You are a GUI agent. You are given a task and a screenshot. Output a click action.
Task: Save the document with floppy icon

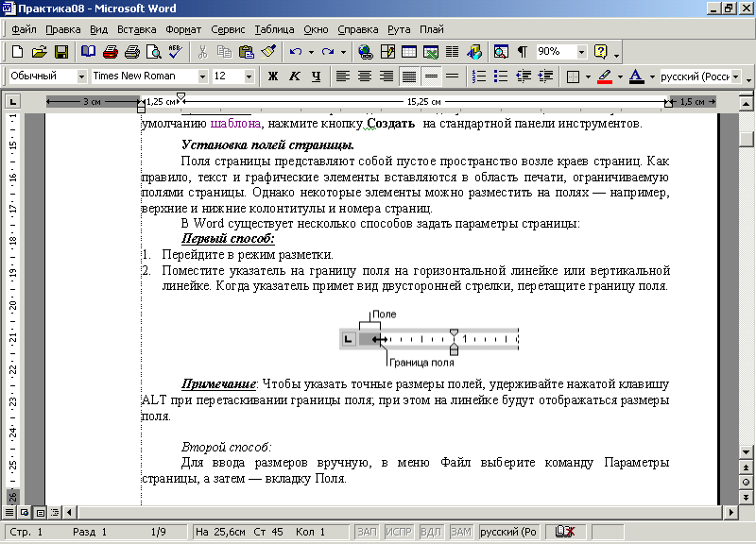click(61, 52)
